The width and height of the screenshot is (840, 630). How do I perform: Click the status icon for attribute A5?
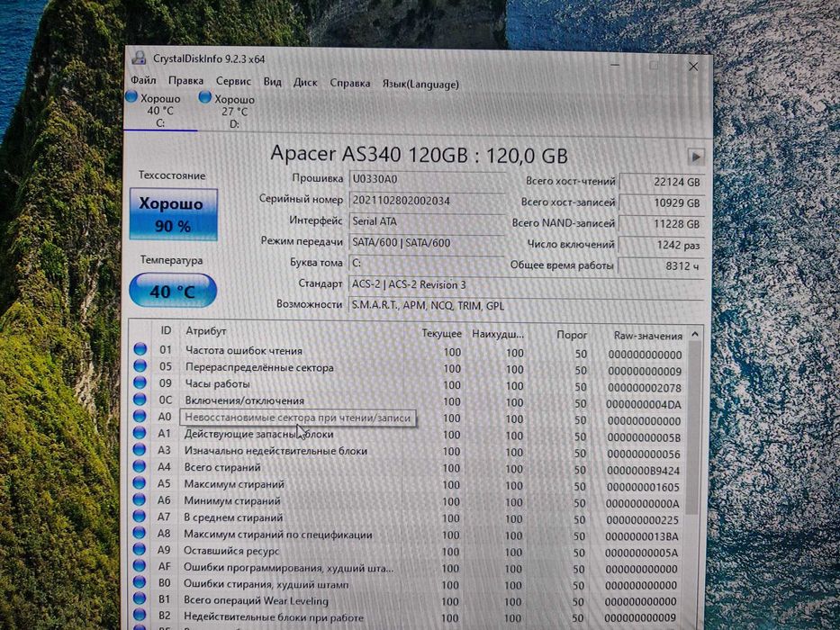(140, 482)
